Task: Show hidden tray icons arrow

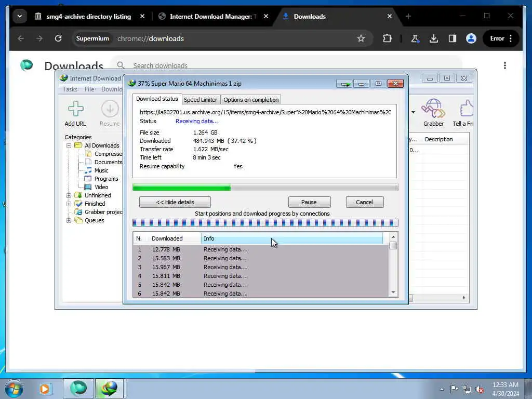Action: [442, 389]
